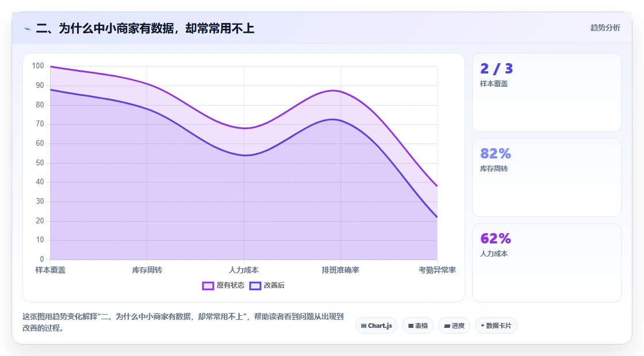Image resolution: width=644 pixels, height=356 pixels.
Task: Click the 0 y-axis tick label
Action: (42, 259)
